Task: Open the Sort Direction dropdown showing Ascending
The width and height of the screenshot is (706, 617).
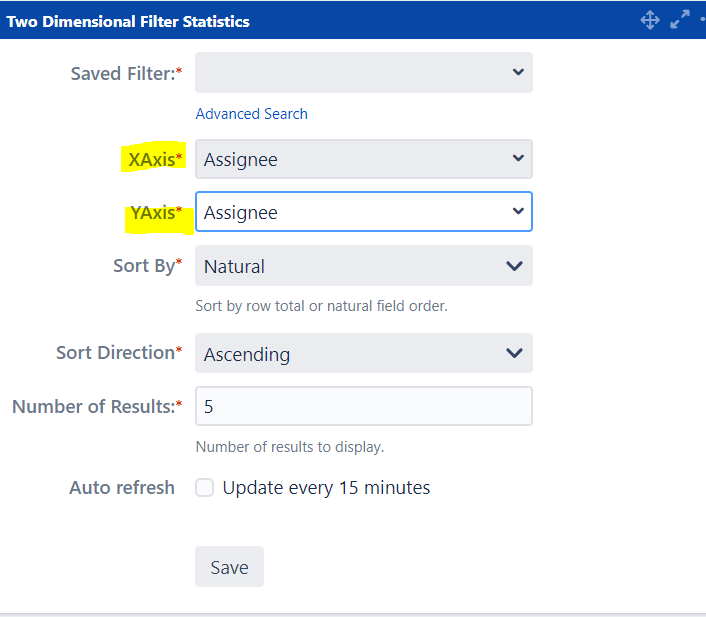Action: [x=364, y=354]
